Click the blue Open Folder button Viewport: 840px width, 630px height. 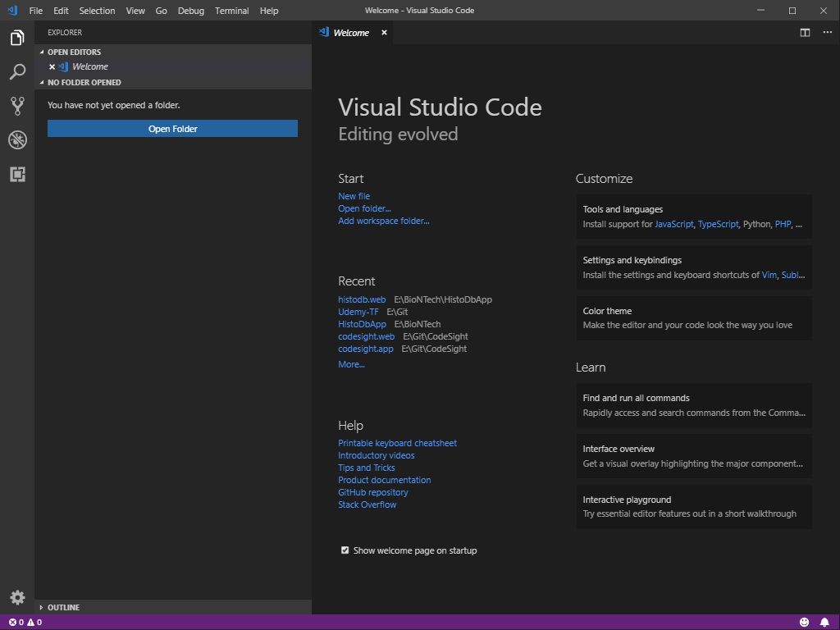[x=172, y=129]
